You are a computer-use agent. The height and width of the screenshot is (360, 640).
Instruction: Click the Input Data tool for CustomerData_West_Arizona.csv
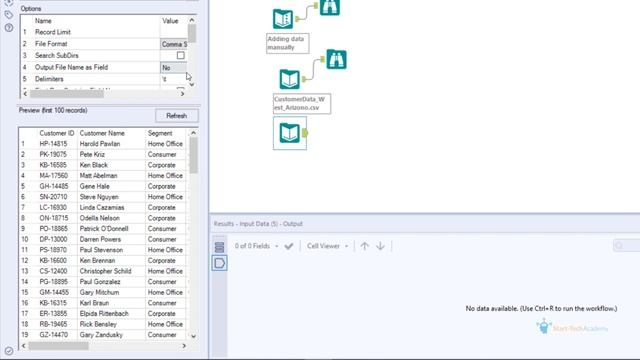point(289,79)
